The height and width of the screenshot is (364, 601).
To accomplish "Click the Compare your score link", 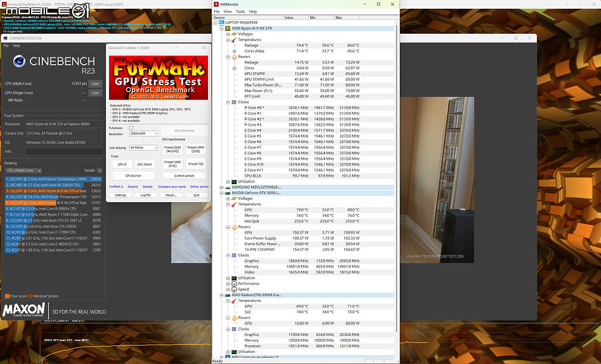I will click(x=172, y=187).
